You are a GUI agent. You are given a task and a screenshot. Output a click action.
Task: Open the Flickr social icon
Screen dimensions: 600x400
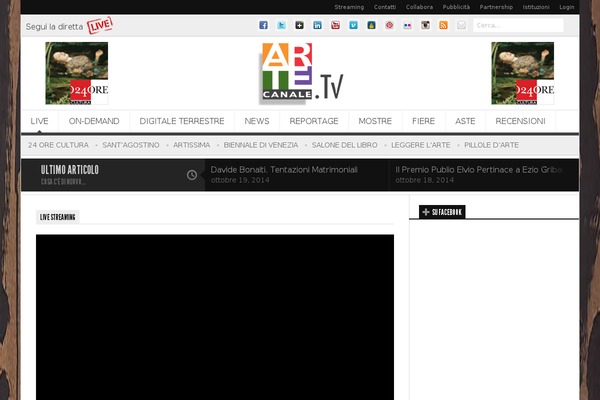[x=407, y=25]
